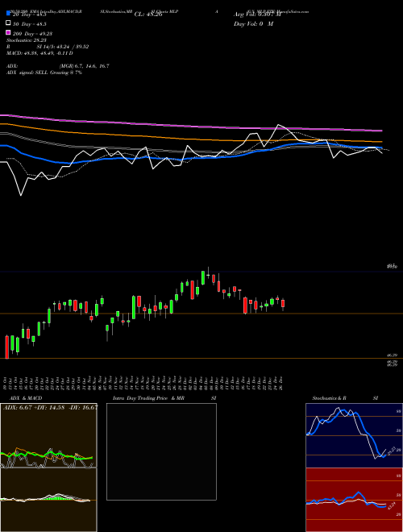Viewport: 403px width, 532px height.
Task: Click the ADX (MGR) values line in legend
Action: (58, 66)
